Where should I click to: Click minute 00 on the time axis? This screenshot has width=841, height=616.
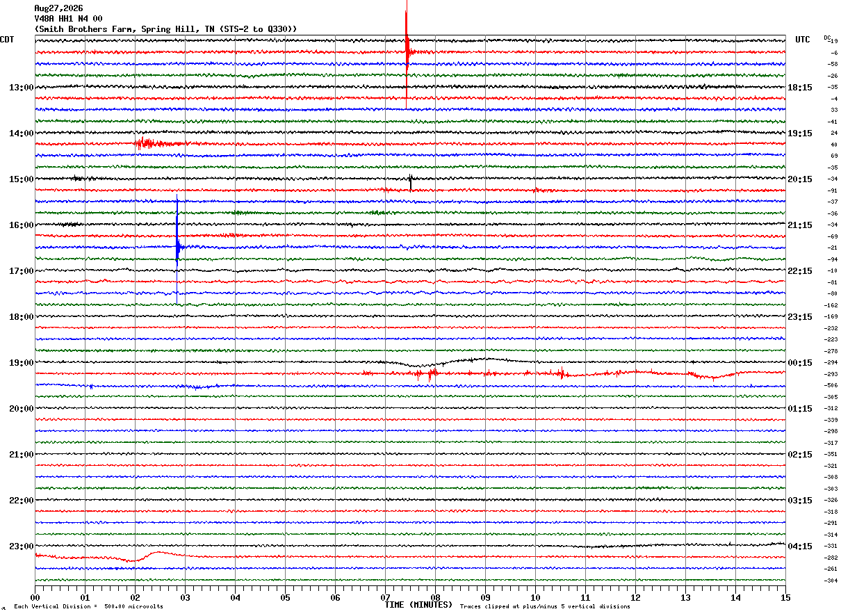point(35,598)
